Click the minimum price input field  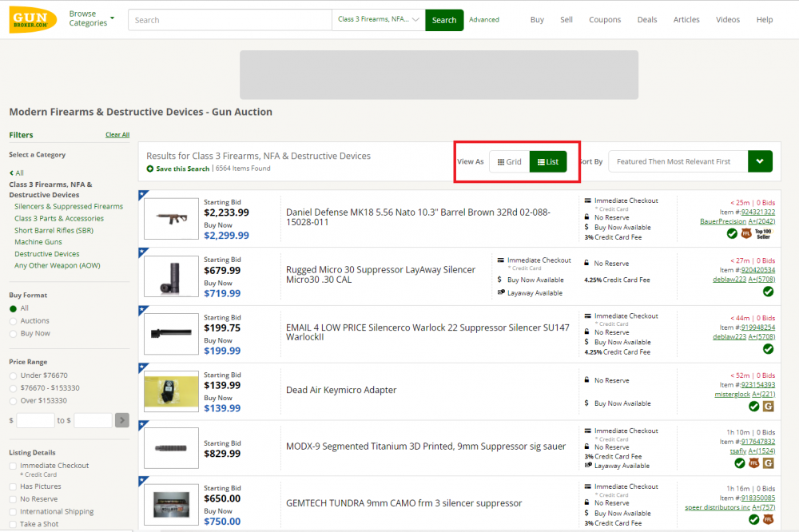[36, 420]
